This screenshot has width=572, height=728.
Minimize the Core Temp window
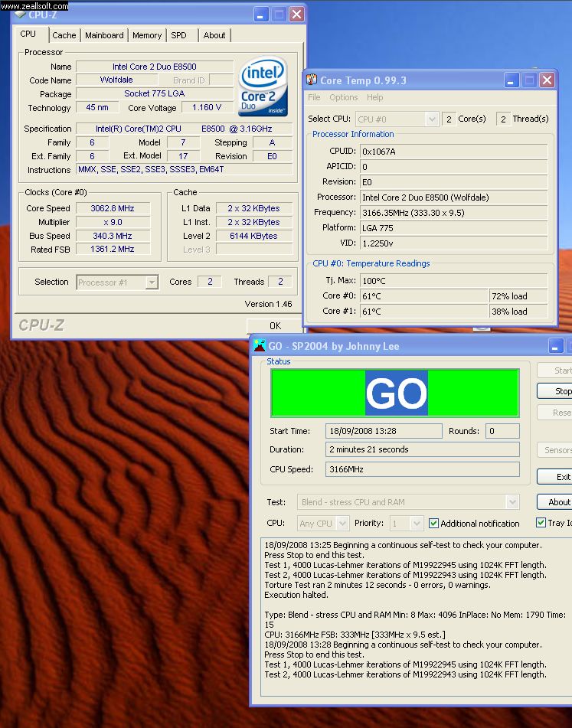click(512, 80)
